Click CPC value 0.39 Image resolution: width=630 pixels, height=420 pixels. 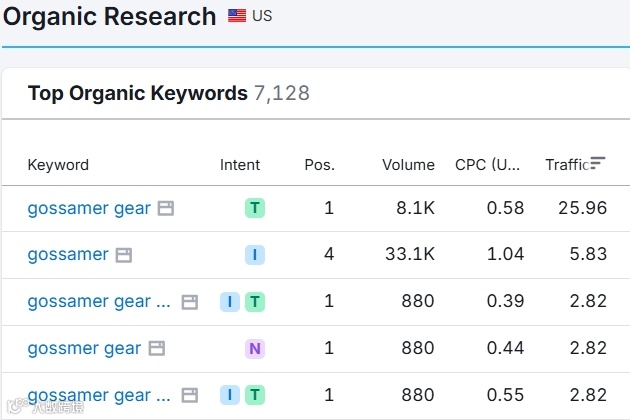[x=505, y=301]
